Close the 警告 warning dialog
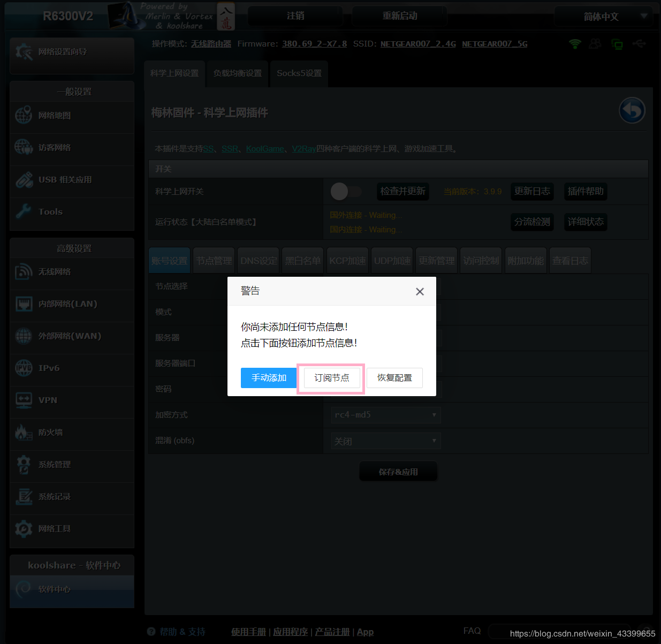The image size is (661, 644). point(420,291)
